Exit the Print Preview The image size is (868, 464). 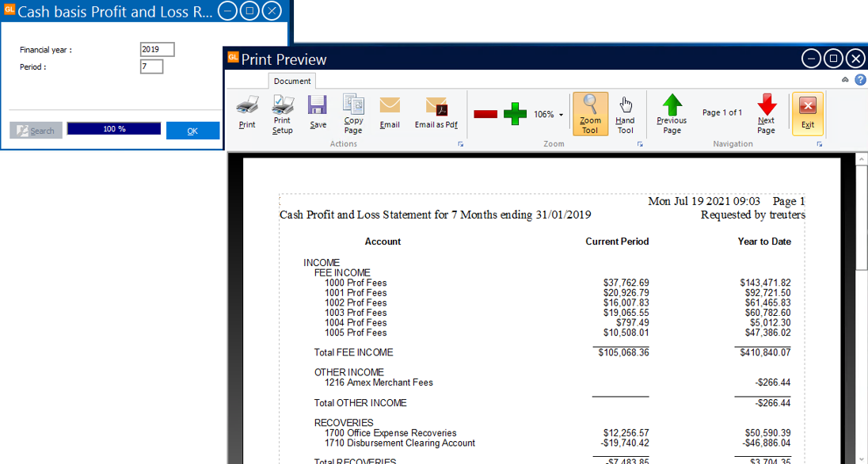[807, 113]
